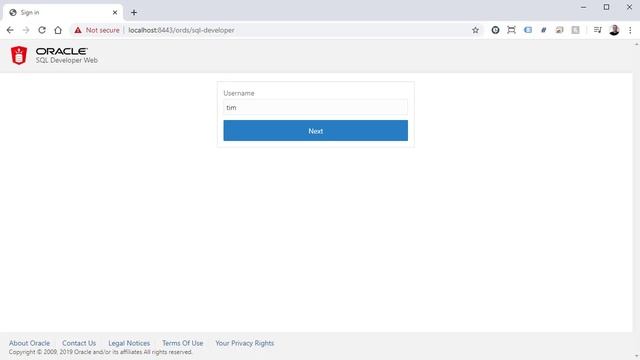
Task: Open the About Oracle link
Action: (29, 343)
